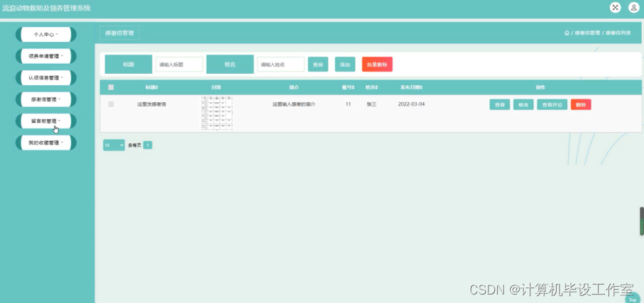Open the 10 per-page dropdown
The image size is (644, 303).
[x=114, y=145]
